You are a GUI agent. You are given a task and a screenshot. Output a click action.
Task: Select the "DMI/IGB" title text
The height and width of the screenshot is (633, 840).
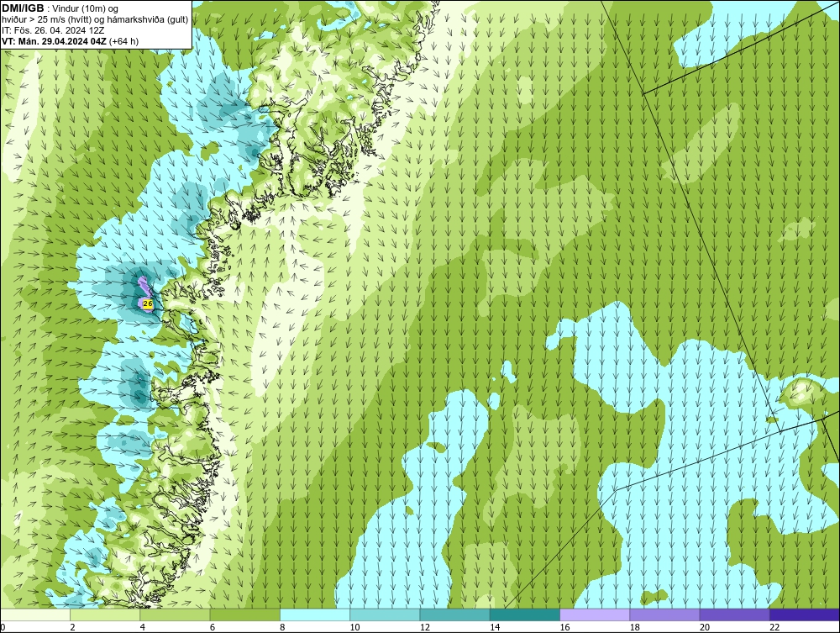[x=23, y=8]
